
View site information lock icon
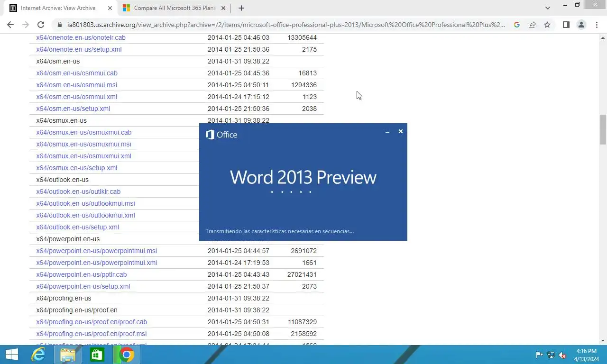59,25
